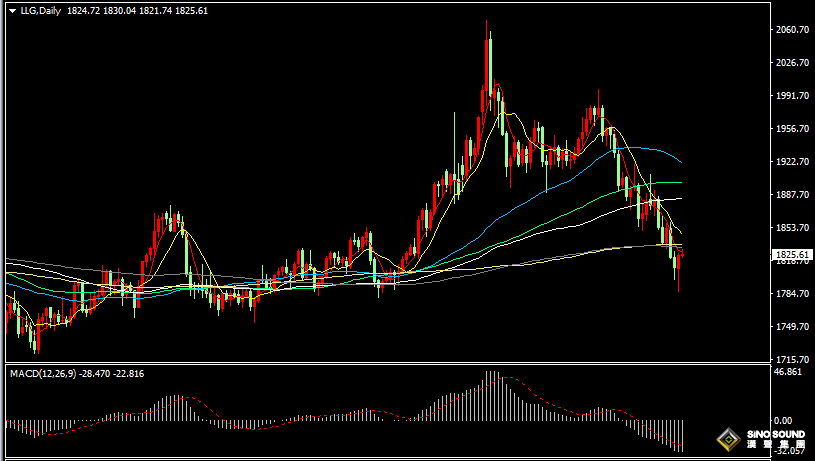Open the chart dropdown triangle beside LLG,Daily

pyautogui.click(x=12, y=11)
